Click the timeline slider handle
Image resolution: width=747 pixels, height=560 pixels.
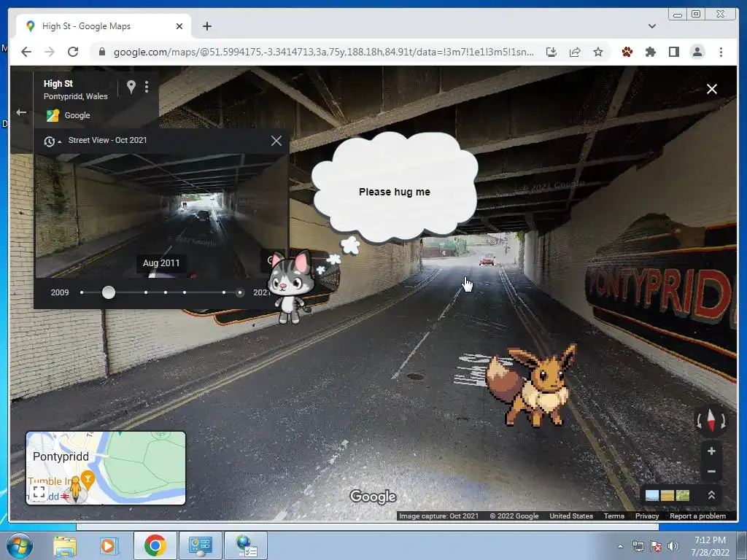[x=109, y=292]
